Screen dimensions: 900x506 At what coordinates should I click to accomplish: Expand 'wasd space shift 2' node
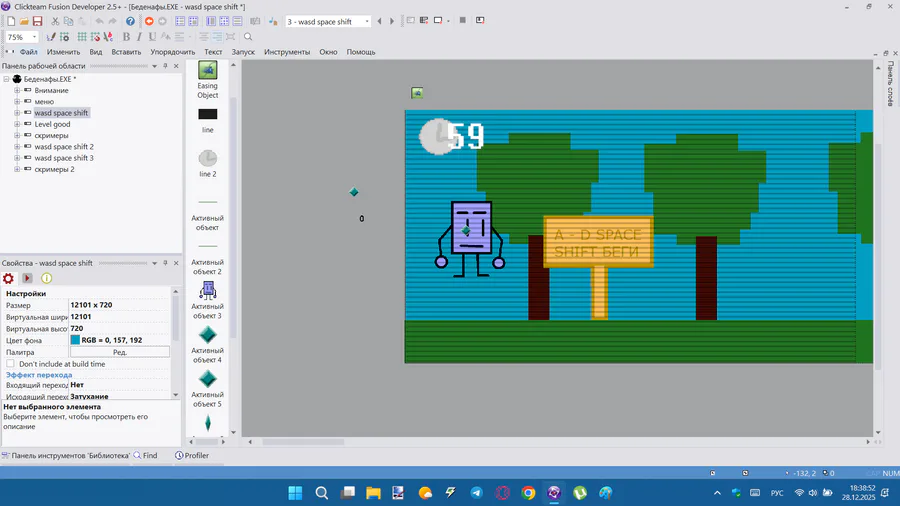pos(17,147)
